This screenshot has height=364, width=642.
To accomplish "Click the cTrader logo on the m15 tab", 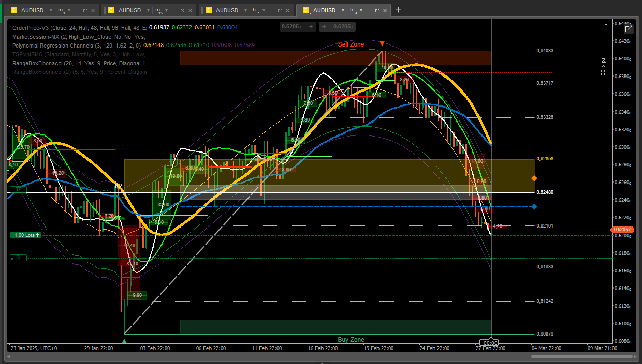I will [x=111, y=10].
